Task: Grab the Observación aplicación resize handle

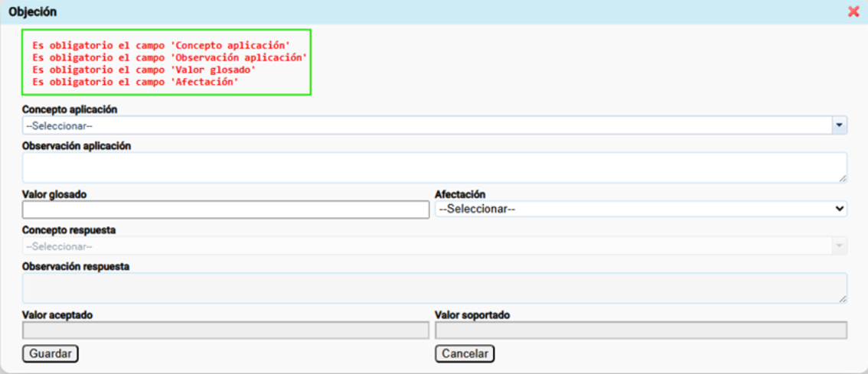Action: [x=842, y=178]
